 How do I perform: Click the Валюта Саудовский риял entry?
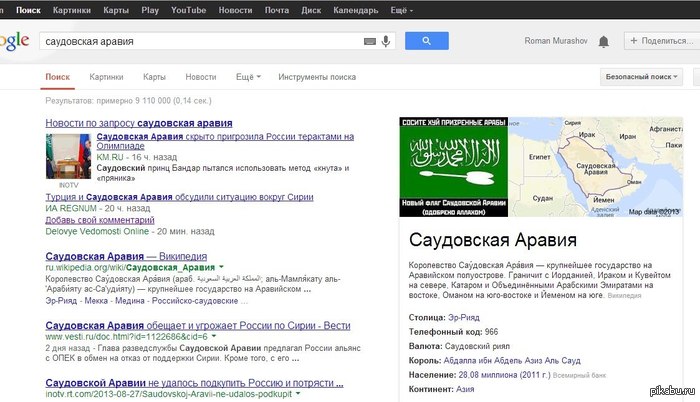(x=459, y=346)
